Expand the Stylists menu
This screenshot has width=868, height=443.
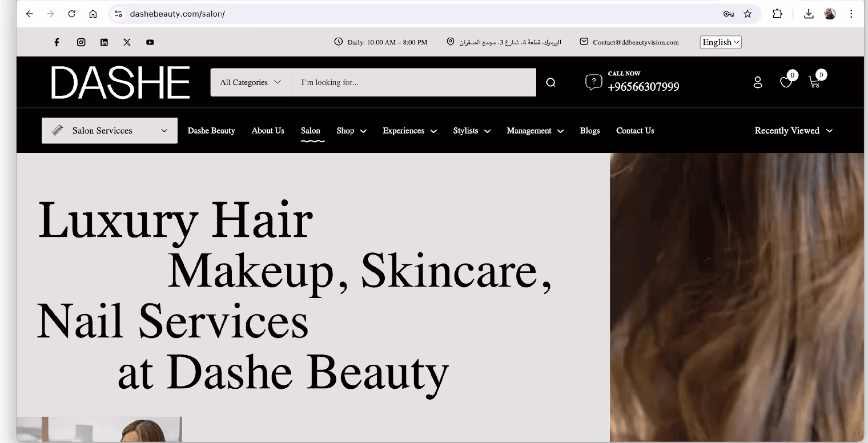pyautogui.click(x=472, y=131)
